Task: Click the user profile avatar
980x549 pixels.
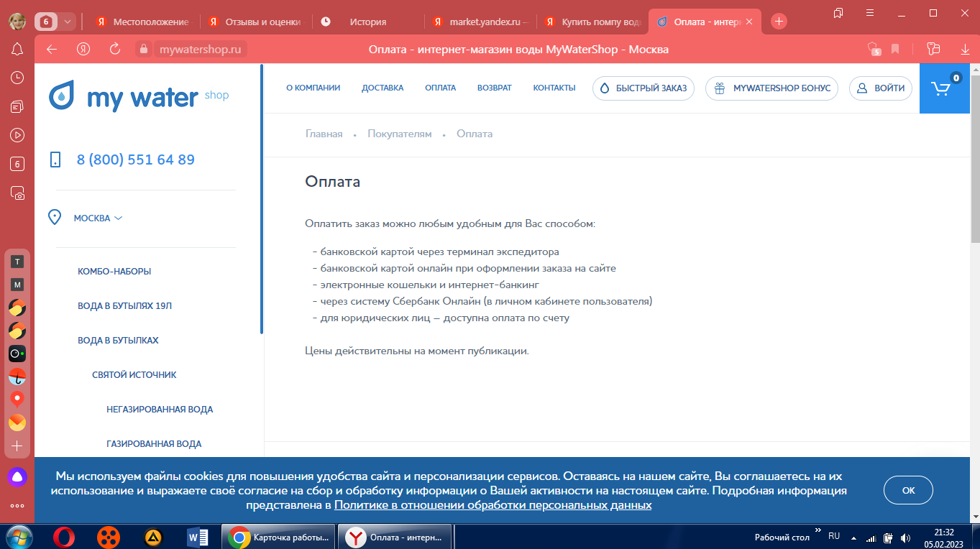Action: click(17, 21)
